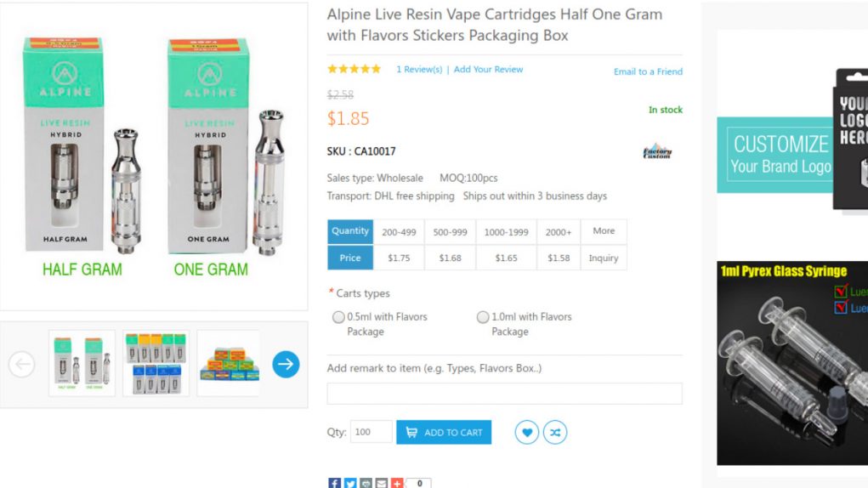Go to previous thumbnails with left arrow
The image size is (868, 488).
21,365
